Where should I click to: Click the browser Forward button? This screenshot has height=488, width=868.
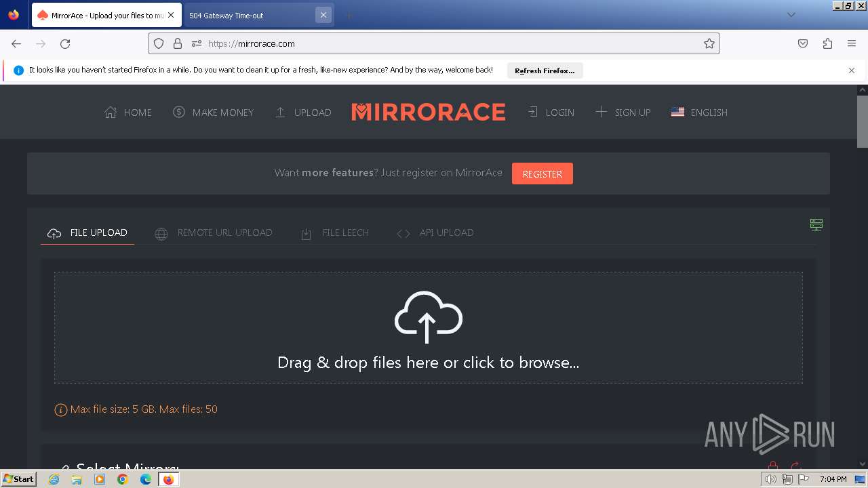coord(41,43)
